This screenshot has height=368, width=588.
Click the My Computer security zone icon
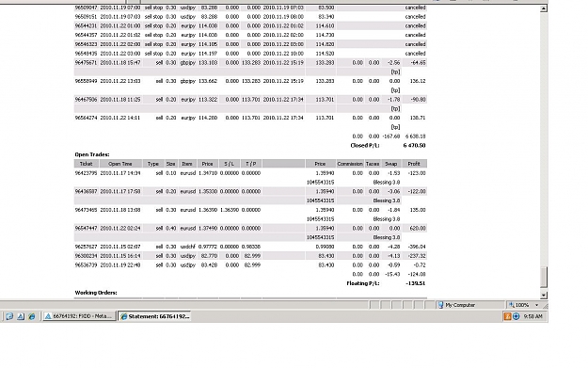click(x=441, y=305)
